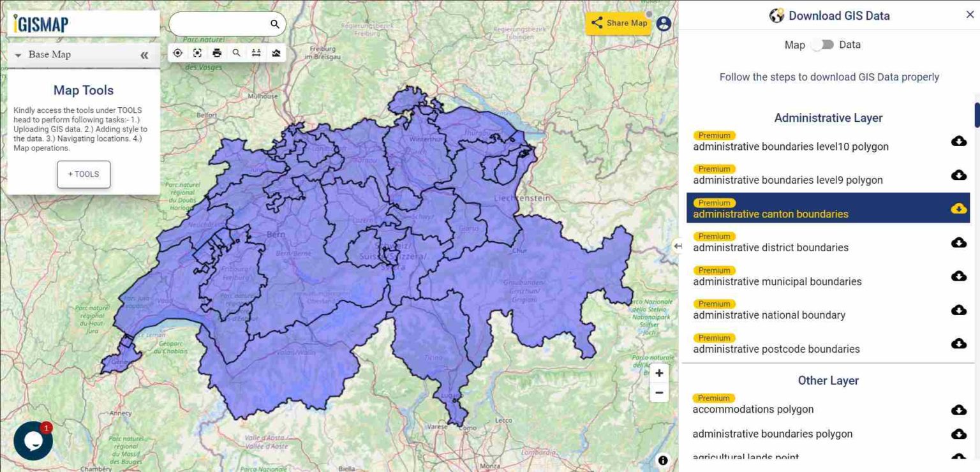Open the print map tool
This screenshot has width=980, height=472.
click(x=217, y=53)
